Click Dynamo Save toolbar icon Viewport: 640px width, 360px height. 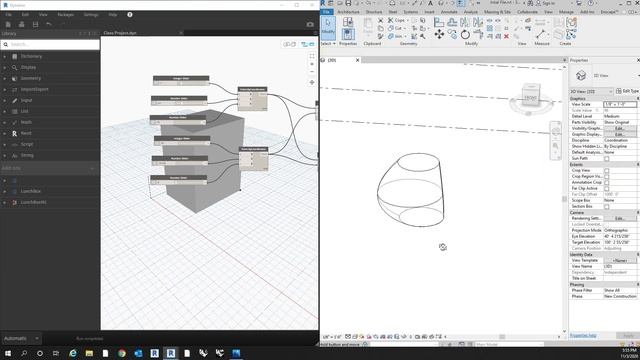coord(36,24)
